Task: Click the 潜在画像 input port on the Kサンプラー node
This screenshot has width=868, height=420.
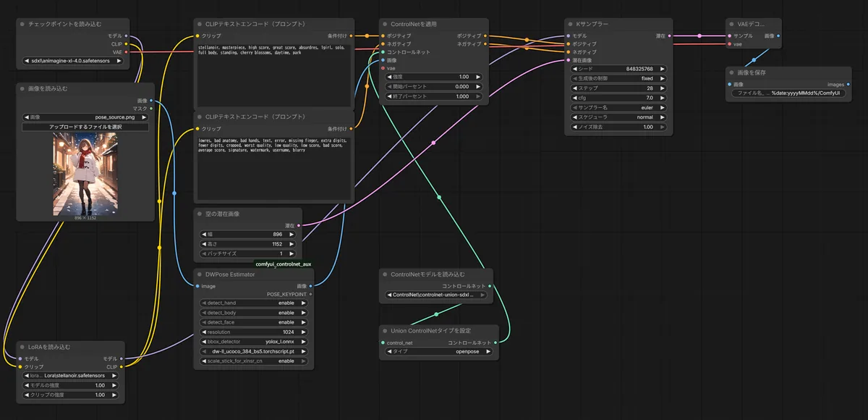Action: point(569,60)
